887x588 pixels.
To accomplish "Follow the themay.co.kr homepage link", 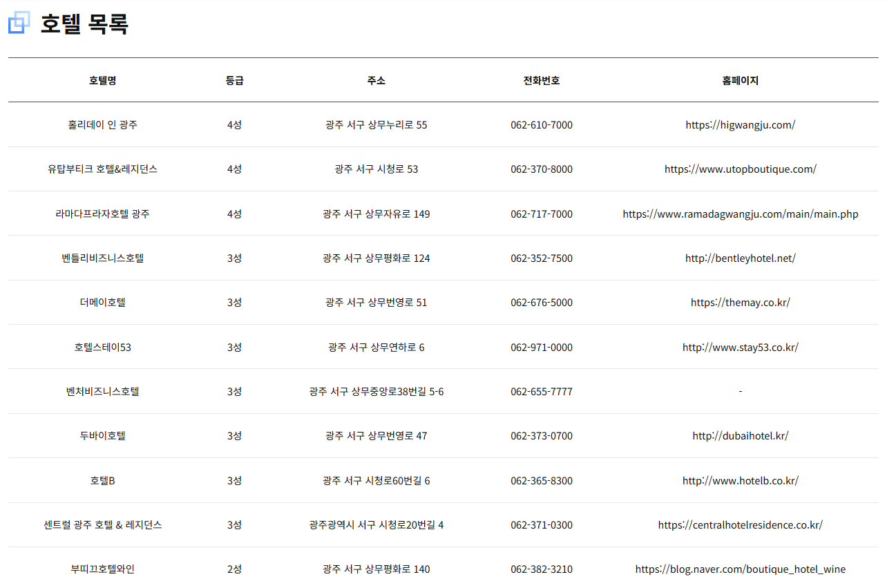I will (740, 303).
